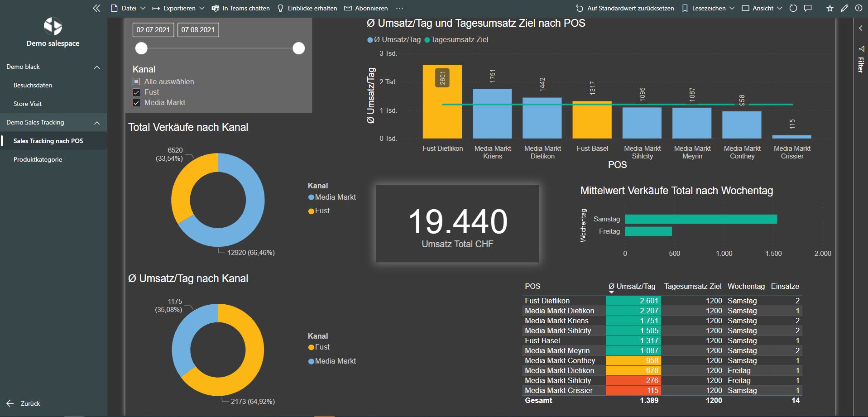
Task: Sort table by Einsätze header
Action: click(785, 286)
